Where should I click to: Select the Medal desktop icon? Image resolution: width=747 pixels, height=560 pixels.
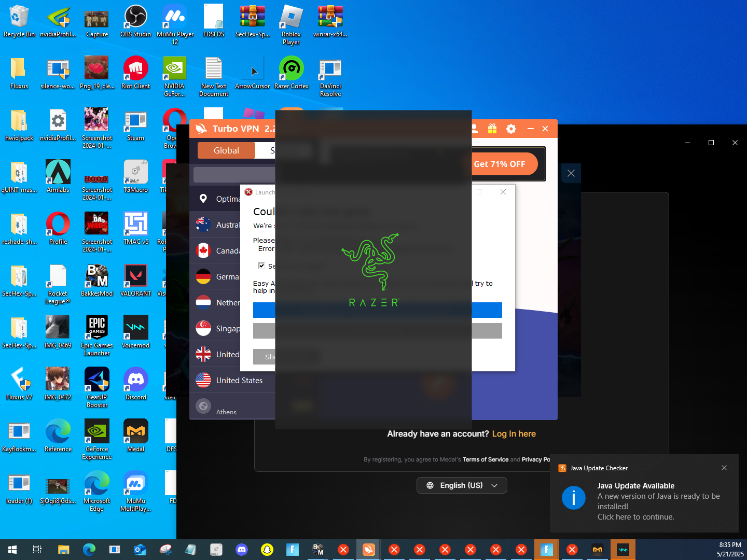point(135,436)
